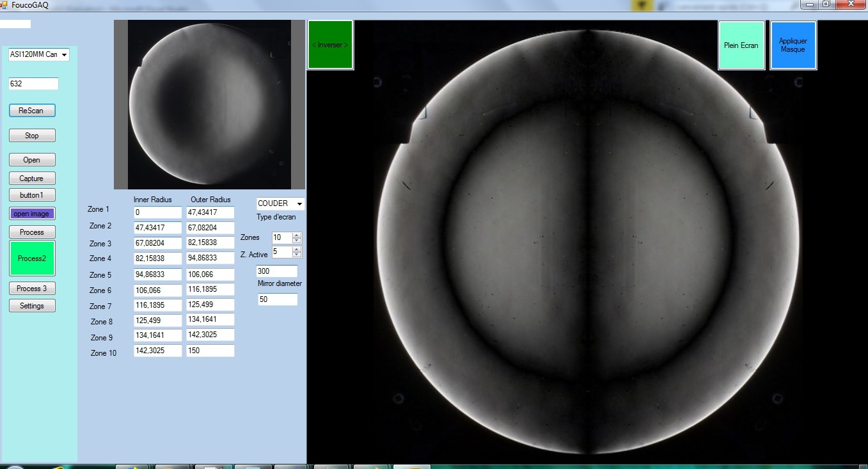Focus the Zone 8 Inner Radius field

158,319
